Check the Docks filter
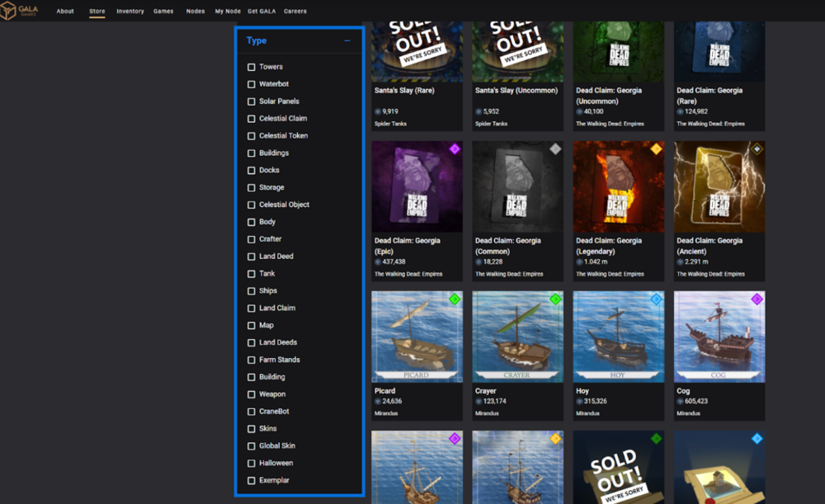This screenshot has width=825, height=504. 252,171
